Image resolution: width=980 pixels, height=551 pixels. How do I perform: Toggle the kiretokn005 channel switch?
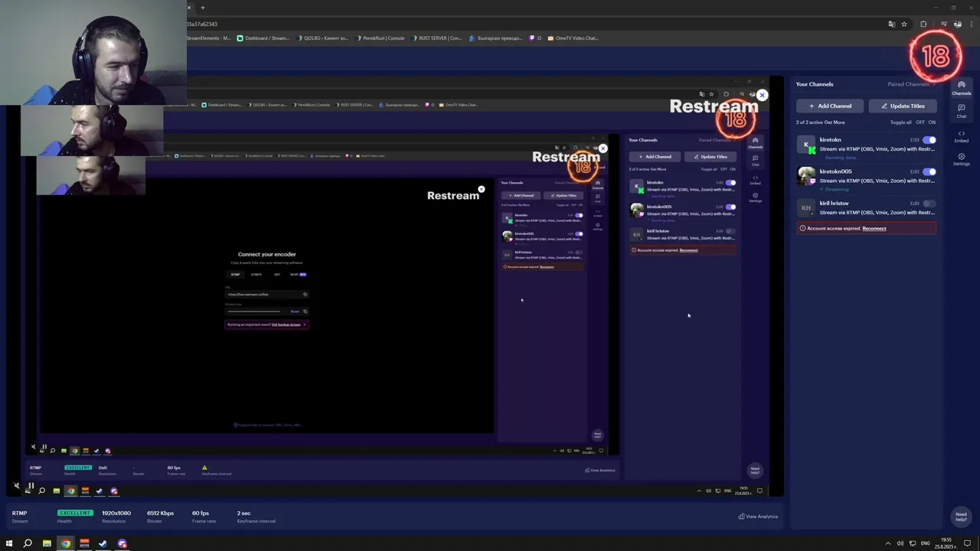(929, 171)
